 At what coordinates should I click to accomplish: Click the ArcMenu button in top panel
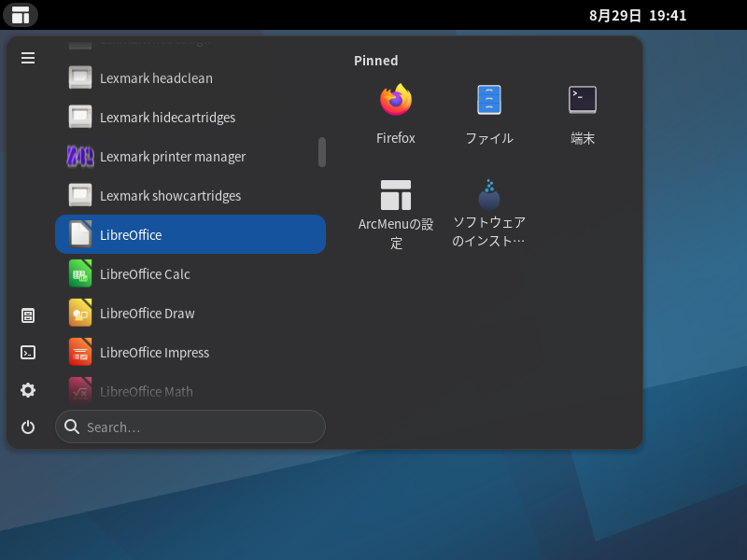click(21, 15)
